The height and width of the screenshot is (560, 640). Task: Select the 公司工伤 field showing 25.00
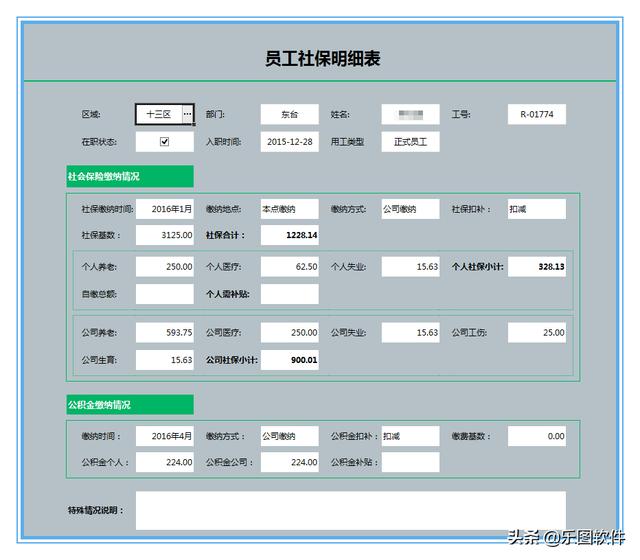pyautogui.click(x=536, y=333)
